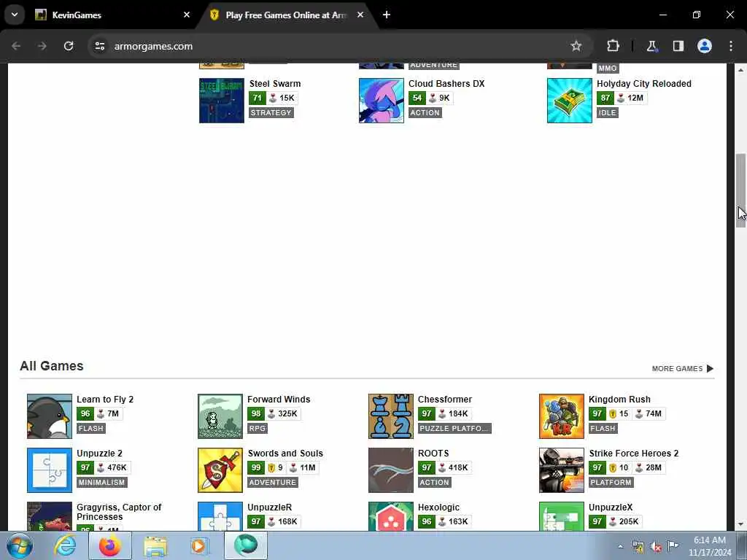The image size is (747, 560).
Task: Click the MORE GAMES link
Action: [x=682, y=368]
